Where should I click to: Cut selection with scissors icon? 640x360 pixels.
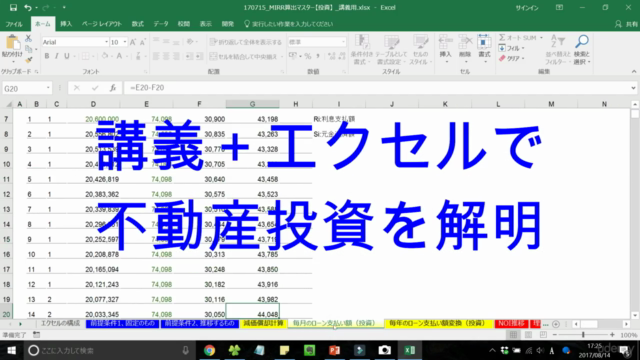[28, 38]
